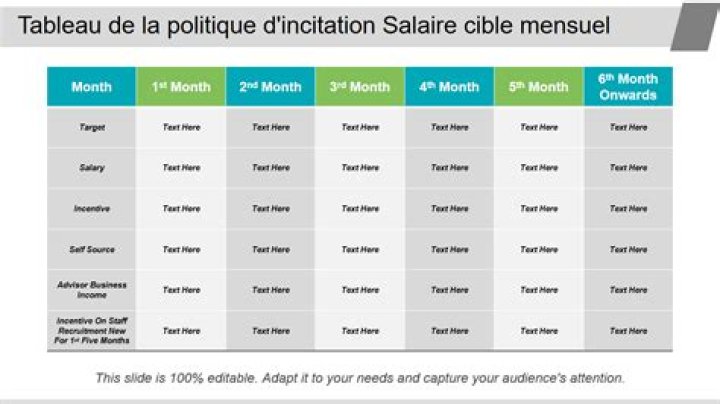Click the green '3rd Month' header cell
Screen dimensions: 720x404
coord(360,87)
